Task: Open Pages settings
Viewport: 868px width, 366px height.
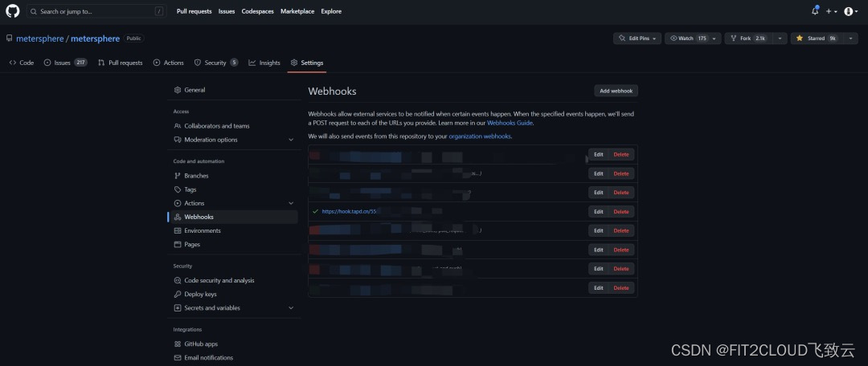Action: point(232,244)
